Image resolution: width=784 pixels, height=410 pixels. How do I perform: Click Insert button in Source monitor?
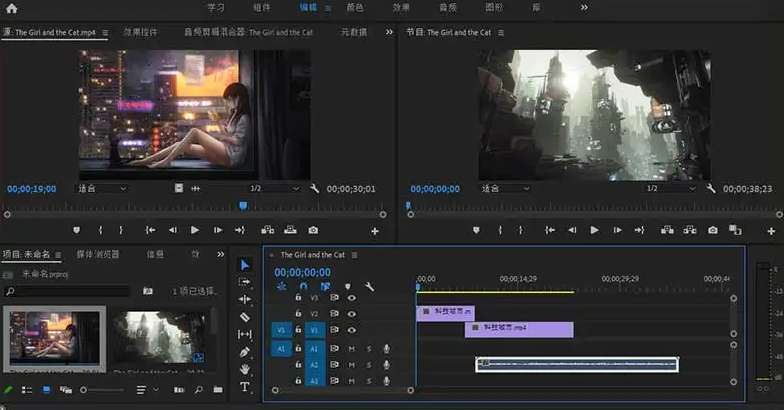[268, 230]
